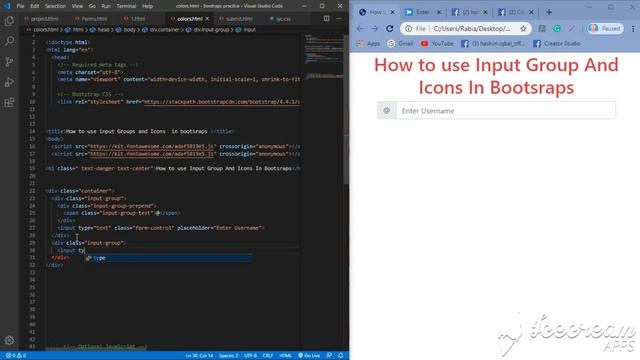Switch to the Enter tab in Chrome
Screen dimensions: 640x360
coord(423,12)
